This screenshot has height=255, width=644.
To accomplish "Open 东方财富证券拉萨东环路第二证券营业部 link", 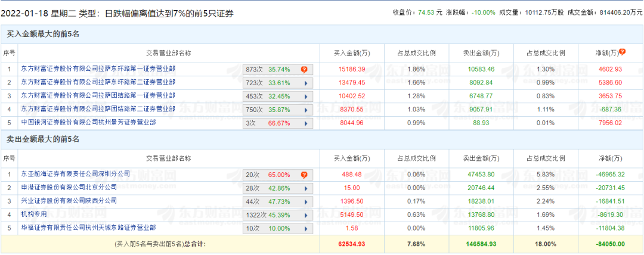I will [x=98, y=82].
